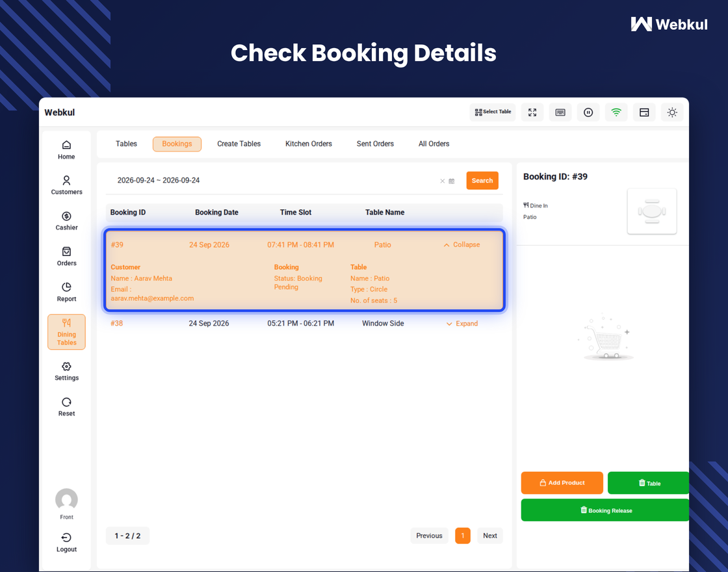The height and width of the screenshot is (572, 728).
Task: Click the Add Product button
Action: tap(562, 483)
